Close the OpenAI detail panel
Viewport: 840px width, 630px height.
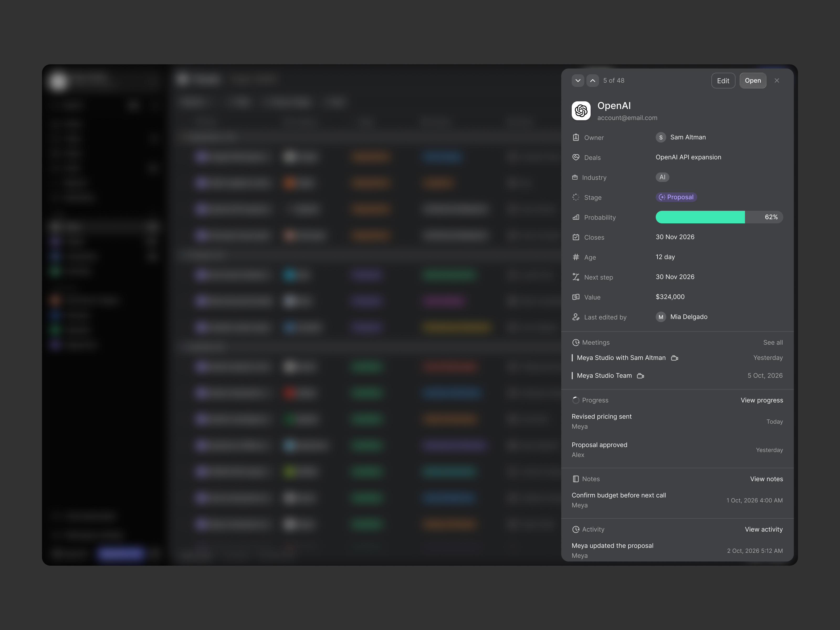776,81
